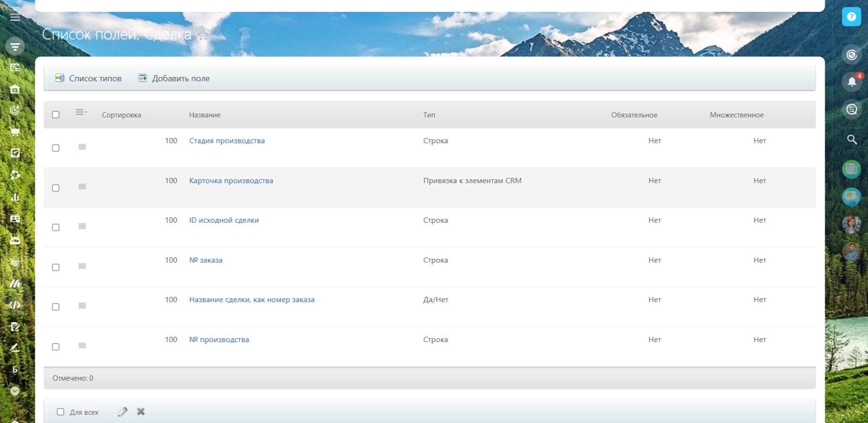Check the 'Карточка производства' row checkbox
Image resolution: width=868 pixels, height=423 pixels.
tap(56, 188)
